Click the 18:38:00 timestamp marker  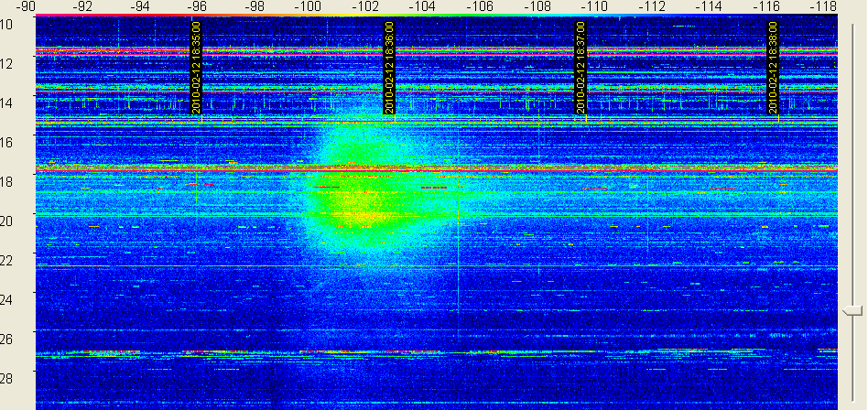pos(773,68)
